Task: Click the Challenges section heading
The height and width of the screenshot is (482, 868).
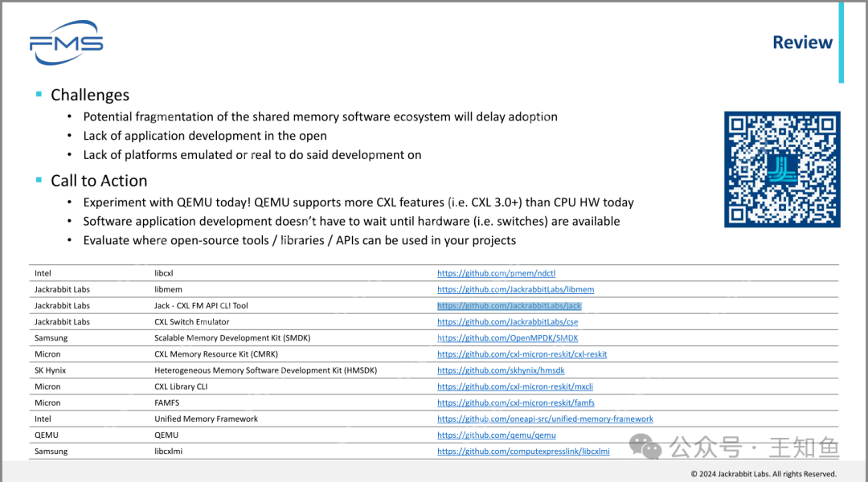Action: tap(89, 95)
